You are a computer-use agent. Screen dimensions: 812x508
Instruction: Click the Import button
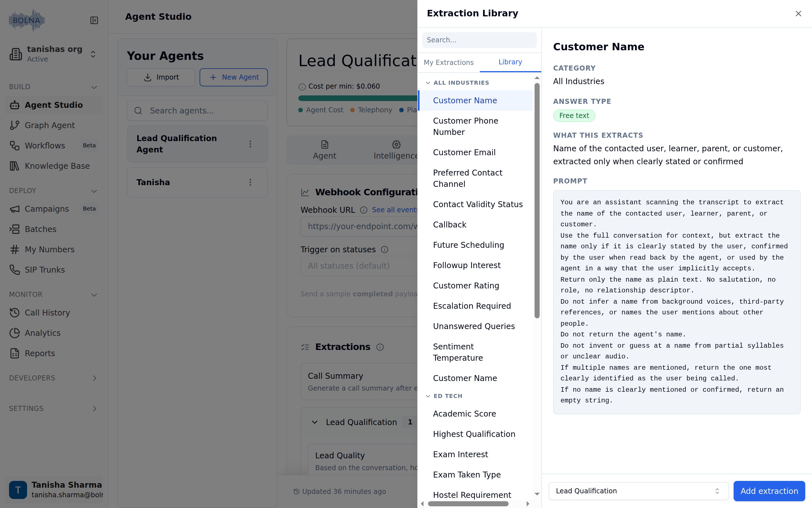(161, 77)
